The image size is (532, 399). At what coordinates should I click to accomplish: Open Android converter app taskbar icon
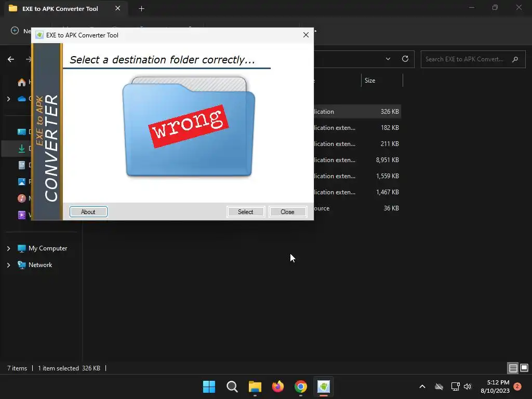323,387
